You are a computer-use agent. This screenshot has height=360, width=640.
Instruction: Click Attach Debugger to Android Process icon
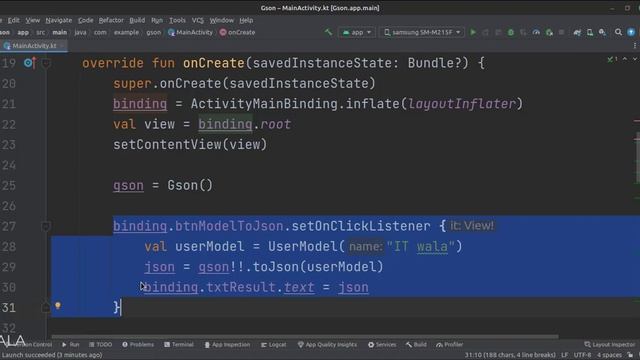click(549, 32)
